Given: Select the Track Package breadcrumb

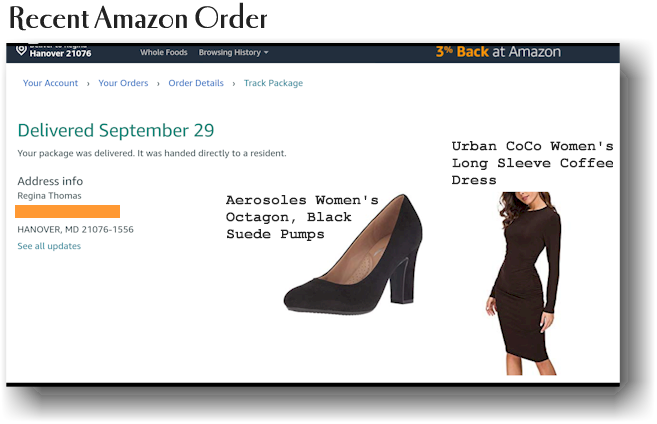Looking at the screenshot, I should click(x=273, y=83).
